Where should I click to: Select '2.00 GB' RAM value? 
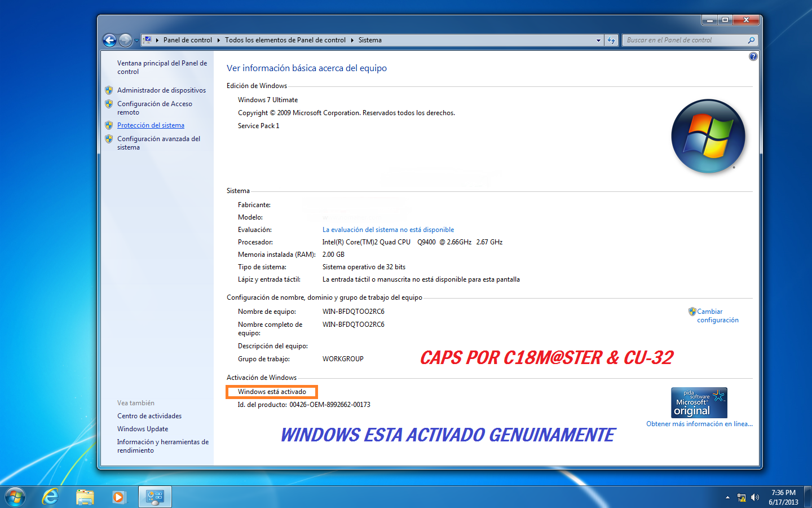click(333, 255)
